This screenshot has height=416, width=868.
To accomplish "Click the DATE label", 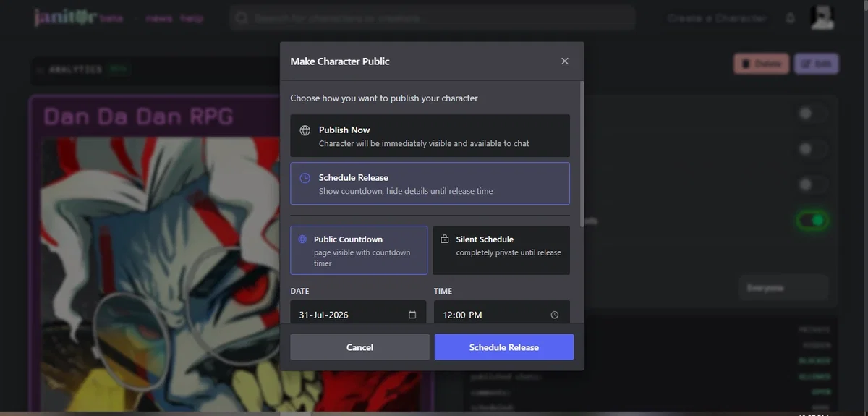I will coord(299,291).
